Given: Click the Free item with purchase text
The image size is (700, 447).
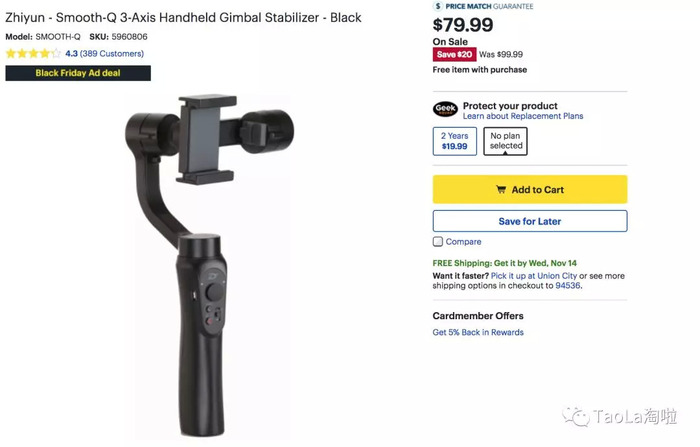Looking at the screenshot, I should (479, 70).
